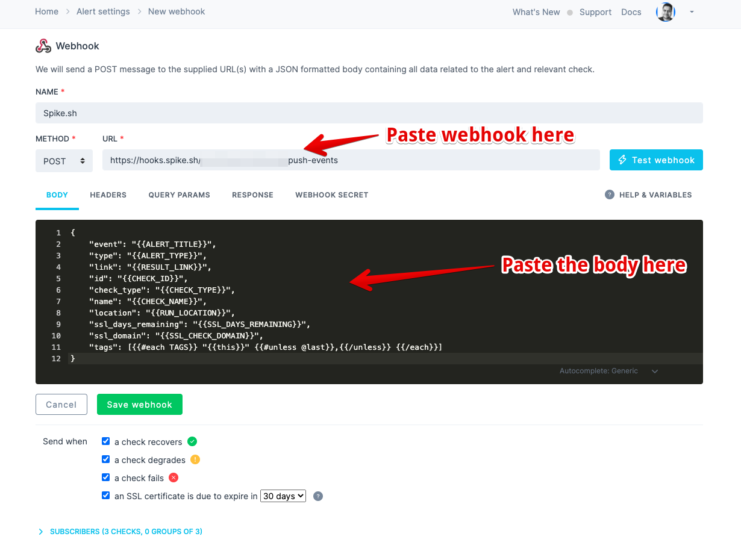The image size is (741, 560).
Task: Open the Webhook Secret tab
Action: point(332,195)
